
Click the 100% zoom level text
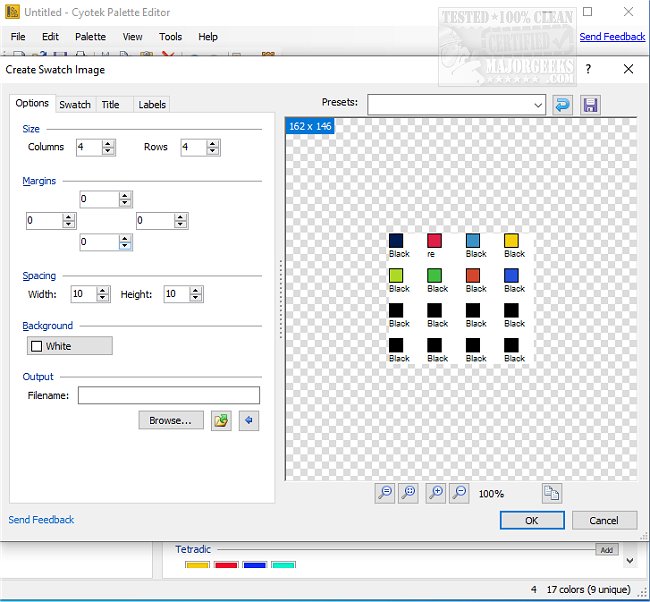491,494
